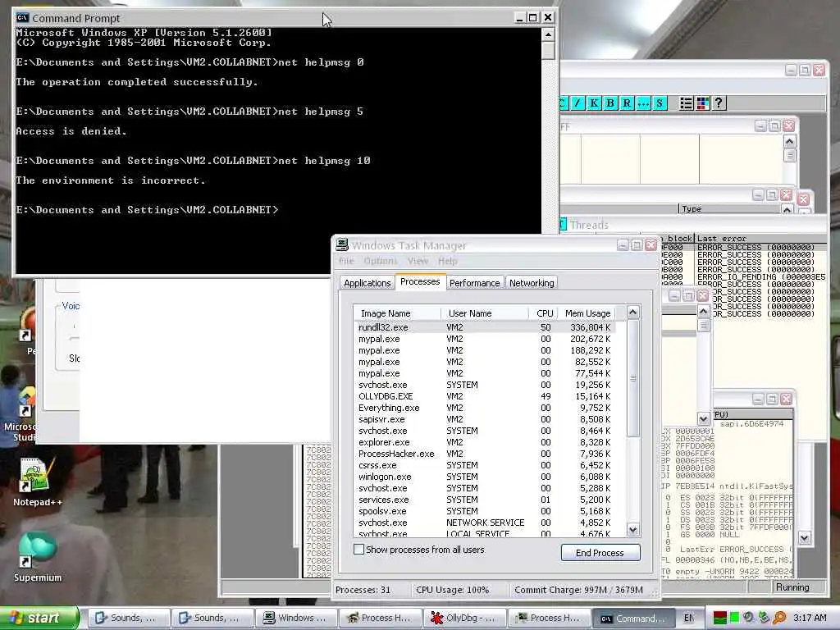Enable Show processes from all users
The height and width of the screenshot is (630, 840).
coord(359,549)
